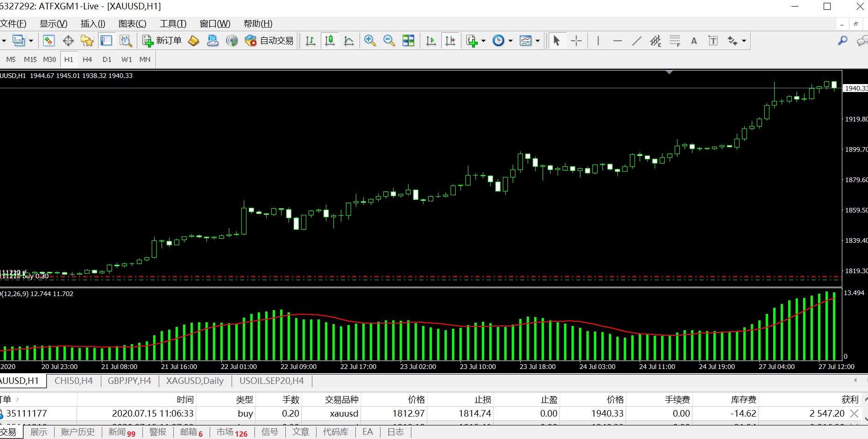Click the periodicity clock icon
Viewport: 868px width, 439px height.
point(499,41)
